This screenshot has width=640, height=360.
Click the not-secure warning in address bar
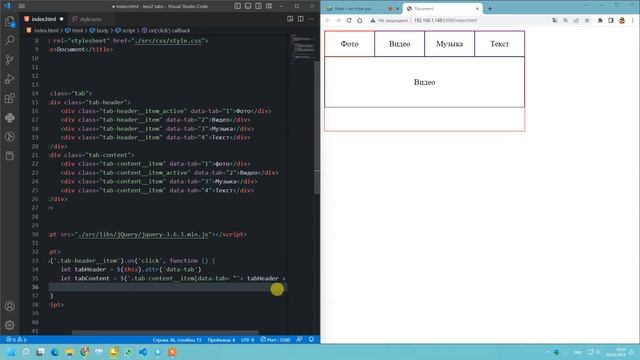(x=389, y=20)
